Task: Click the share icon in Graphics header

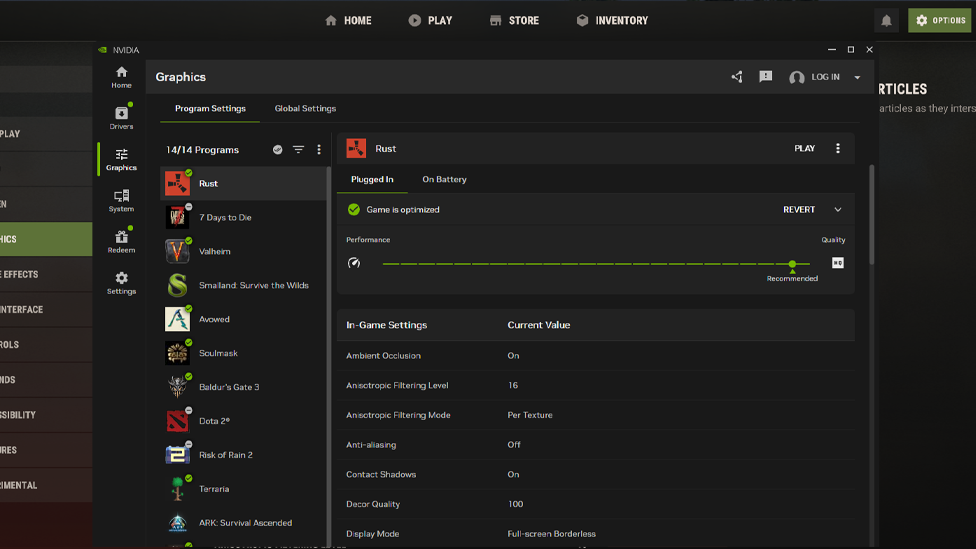Action: tap(737, 77)
